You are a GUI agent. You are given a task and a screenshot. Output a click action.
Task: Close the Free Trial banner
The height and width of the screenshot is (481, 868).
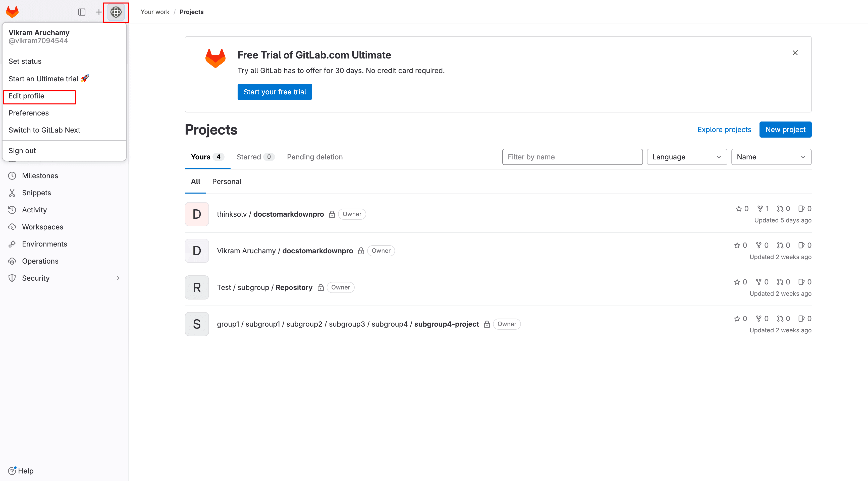[795, 53]
